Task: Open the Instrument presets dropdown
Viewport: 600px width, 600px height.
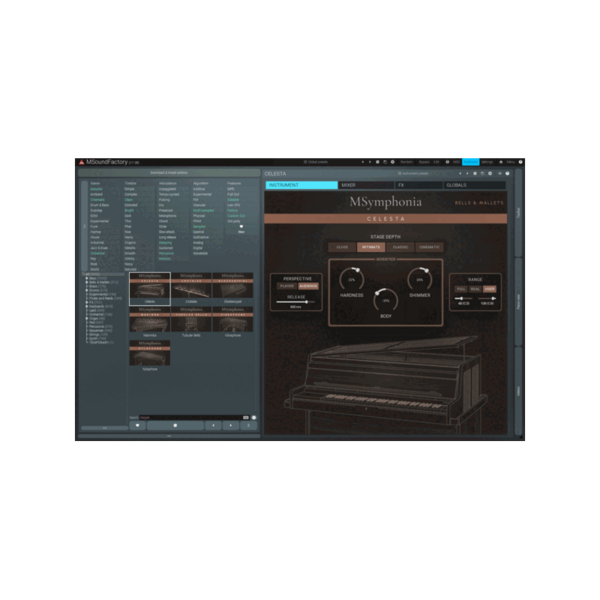Action: (x=413, y=174)
